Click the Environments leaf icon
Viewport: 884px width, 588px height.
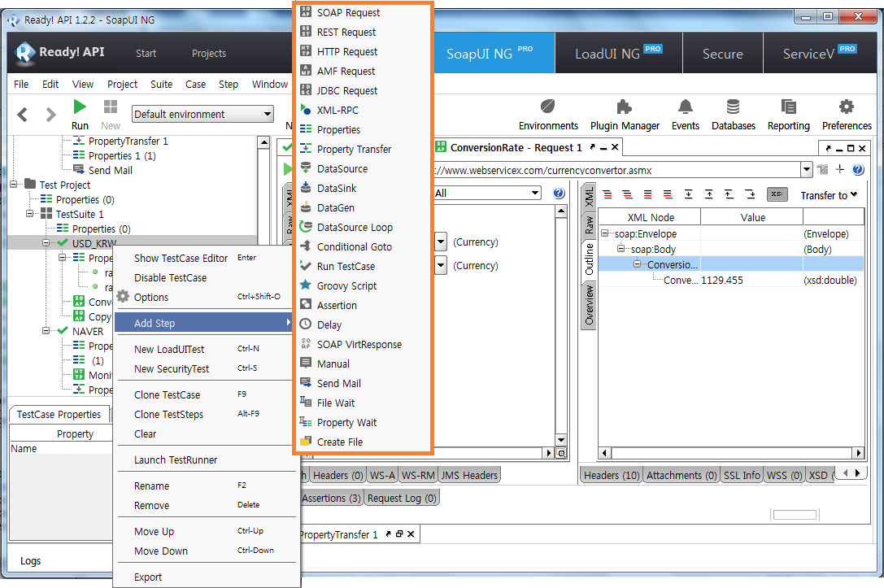pyautogui.click(x=548, y=107)
